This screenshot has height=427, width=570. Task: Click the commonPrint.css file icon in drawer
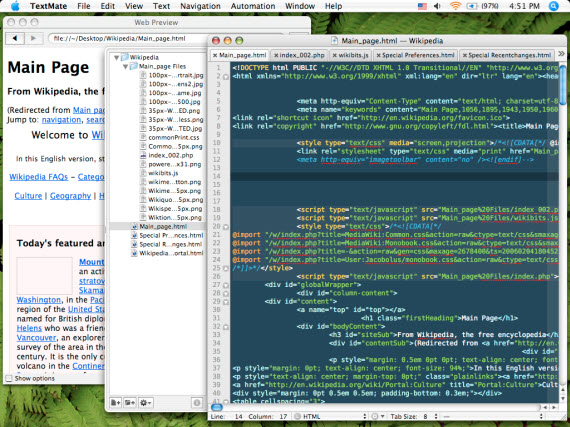click(143, 138)
